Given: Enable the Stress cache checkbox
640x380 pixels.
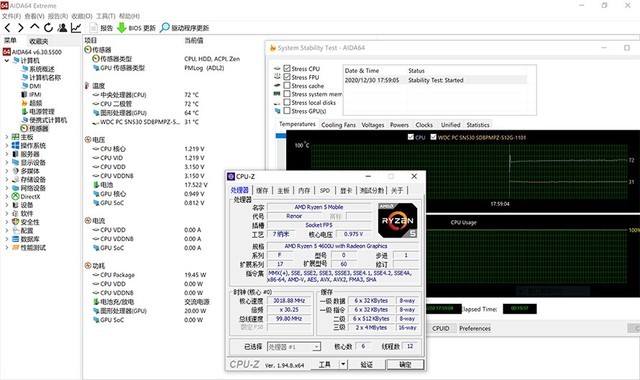Looking at the screenshot, I should tap(287, 86).
